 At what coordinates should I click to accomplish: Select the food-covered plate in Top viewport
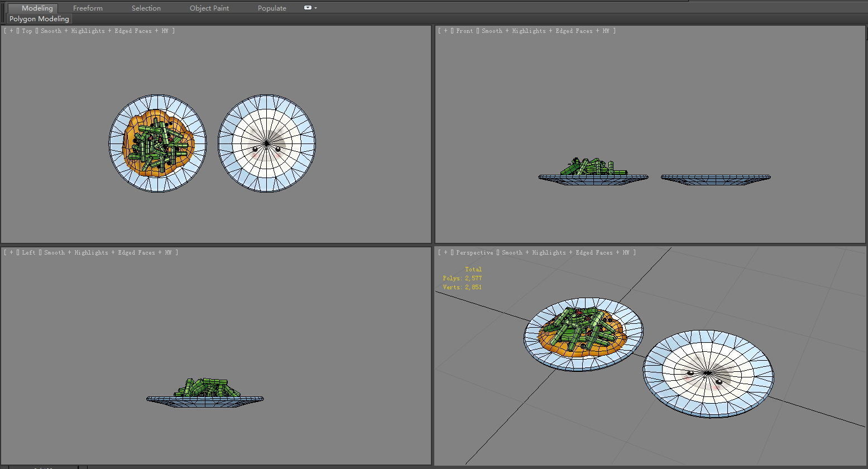(157, 143)
